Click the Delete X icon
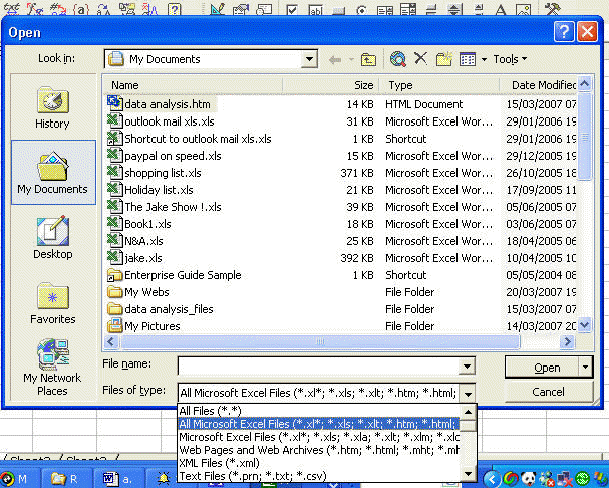This screenshot has width=609, height=488. coord(420,59)
